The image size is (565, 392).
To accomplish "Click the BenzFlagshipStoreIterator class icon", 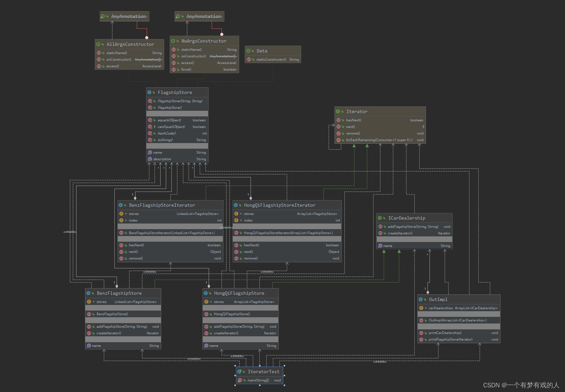I will 121,205.
